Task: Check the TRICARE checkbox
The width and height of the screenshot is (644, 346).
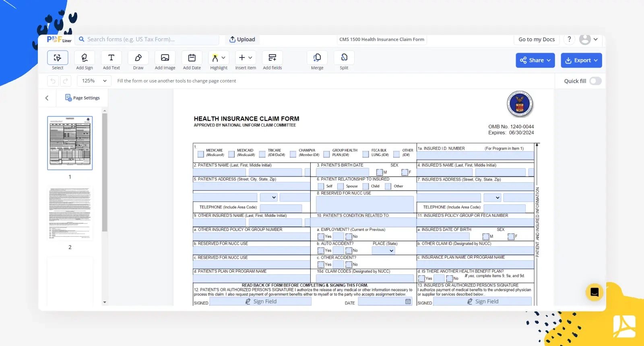Action: (x=262, y=154)
